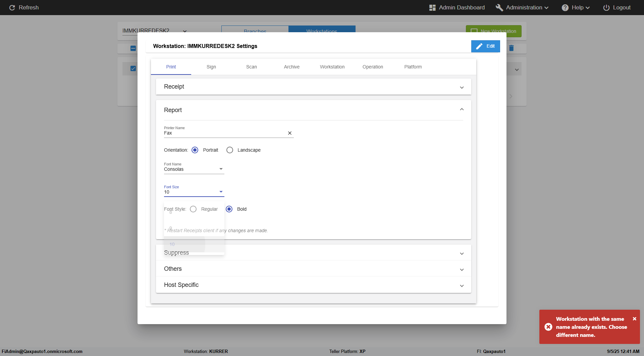The width and height of the screenshot is (644, 356).
Task: Open the Admin Dashboard grid icon
Action: tap(432, 7)
